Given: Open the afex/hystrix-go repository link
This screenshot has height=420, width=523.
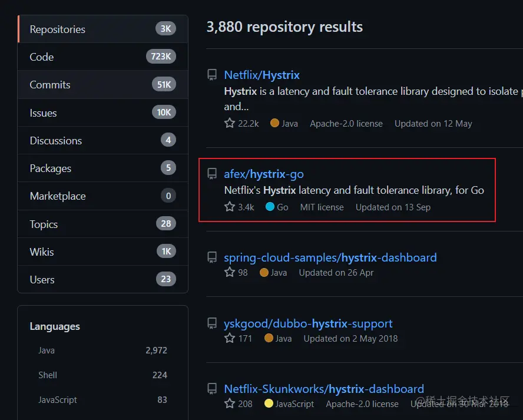Looking at the screenshot, I should click(x=264, y=174).
